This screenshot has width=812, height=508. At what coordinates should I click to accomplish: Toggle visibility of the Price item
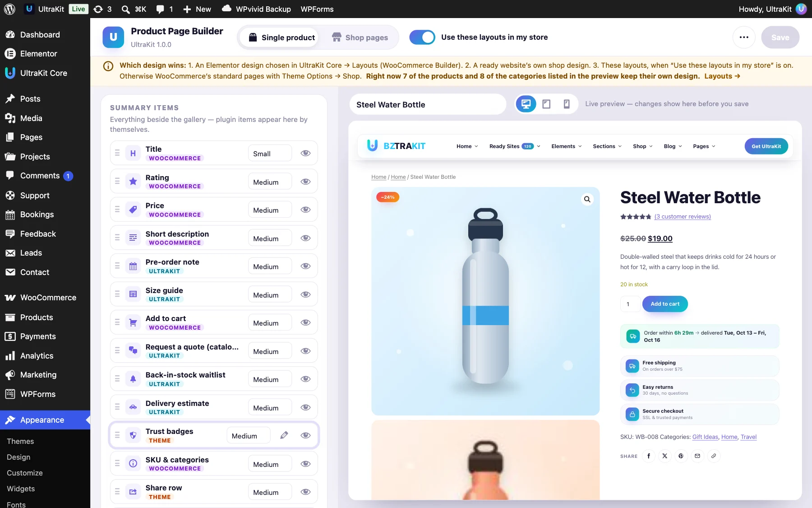[x=305, y=210]
